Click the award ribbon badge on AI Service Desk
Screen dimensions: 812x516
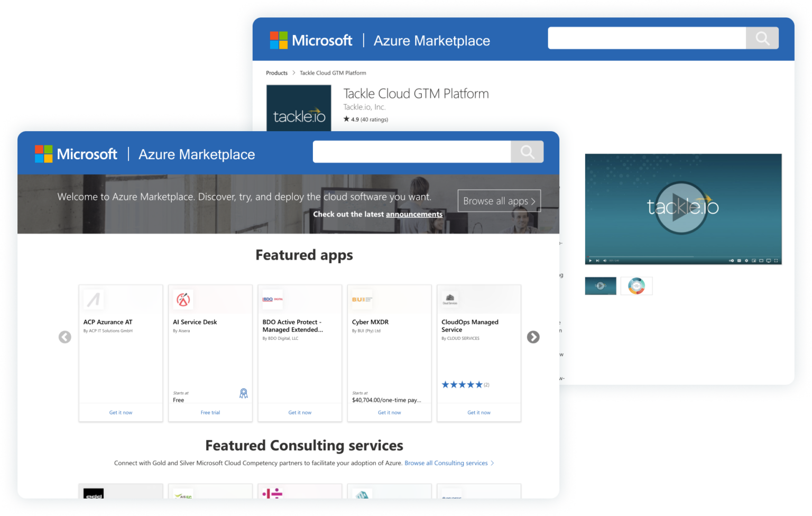click(x=244, y=393)
